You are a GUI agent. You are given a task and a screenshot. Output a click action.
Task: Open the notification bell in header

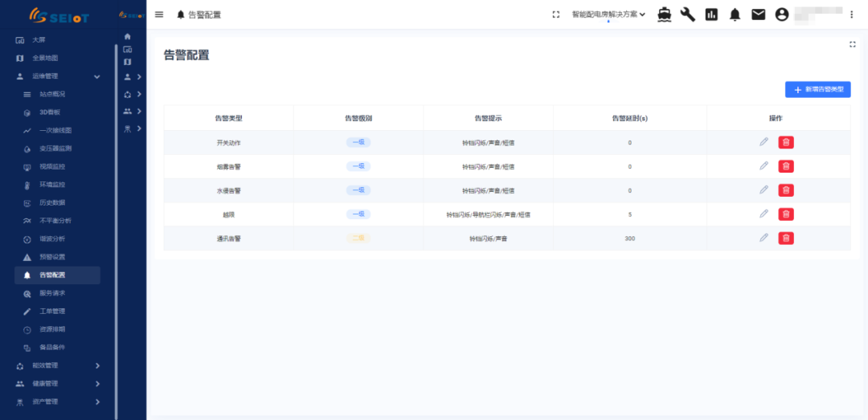[735, 14]
